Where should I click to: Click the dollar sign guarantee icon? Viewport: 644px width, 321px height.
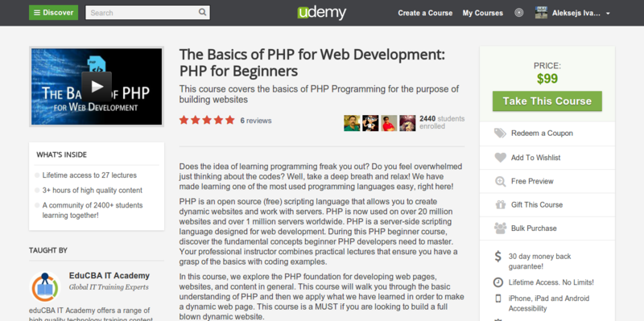497,257
